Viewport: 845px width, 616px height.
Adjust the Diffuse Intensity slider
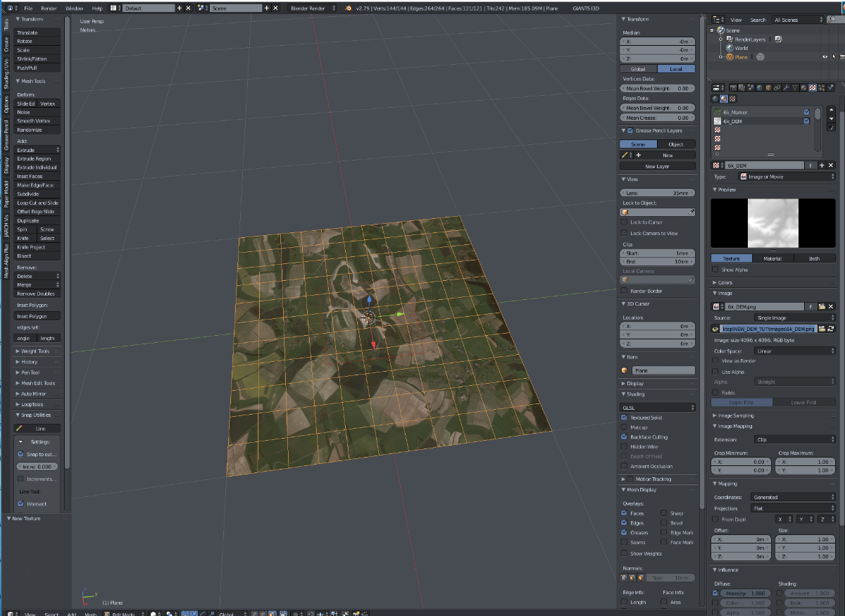745,593
